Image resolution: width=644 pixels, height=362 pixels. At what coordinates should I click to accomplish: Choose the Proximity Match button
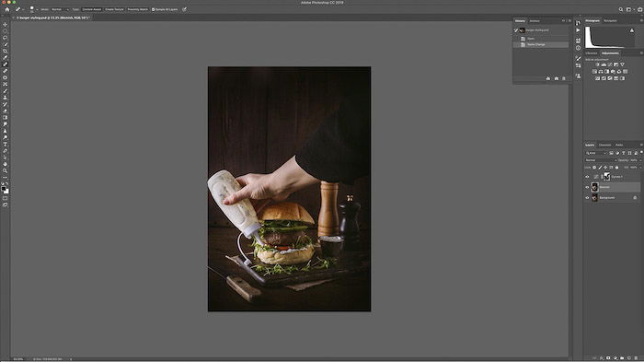(138, 9)
